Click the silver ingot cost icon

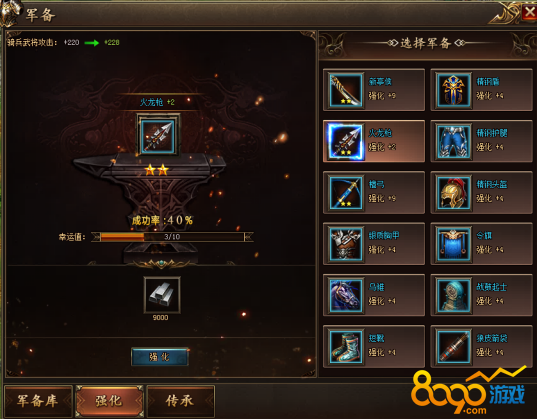[x=162, y=295]
